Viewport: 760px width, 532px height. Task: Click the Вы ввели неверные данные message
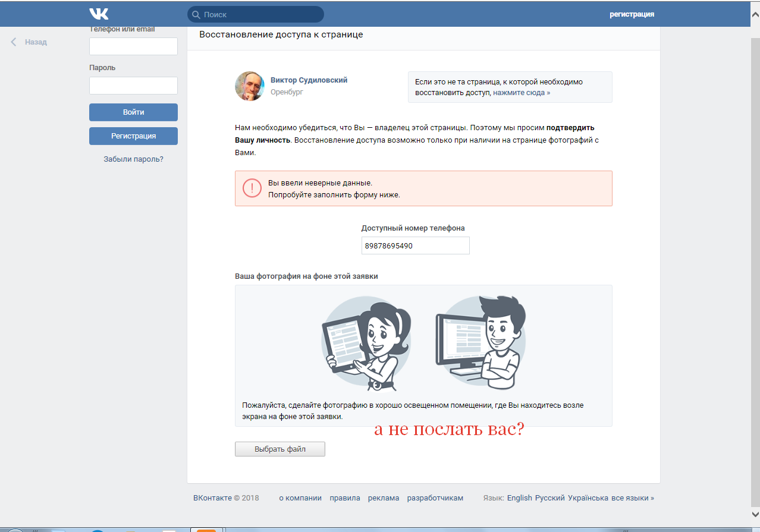coord(320,182)
